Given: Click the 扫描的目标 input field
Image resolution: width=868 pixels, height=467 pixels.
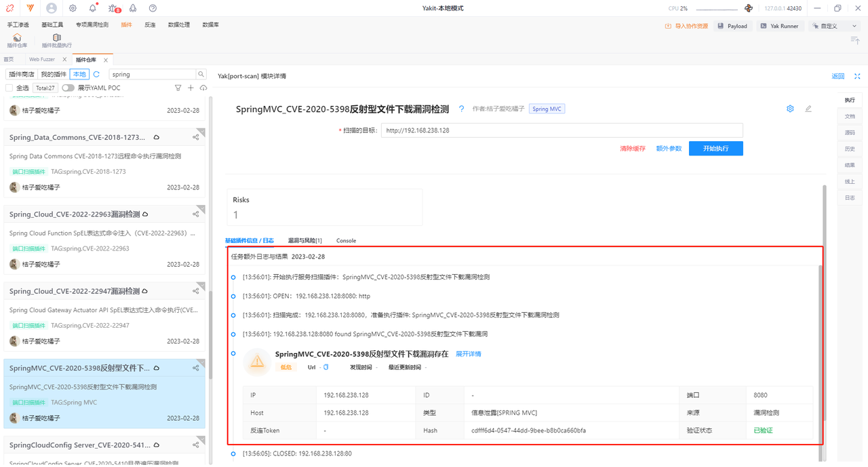Looking at the screenshot, I should point(561,130).
